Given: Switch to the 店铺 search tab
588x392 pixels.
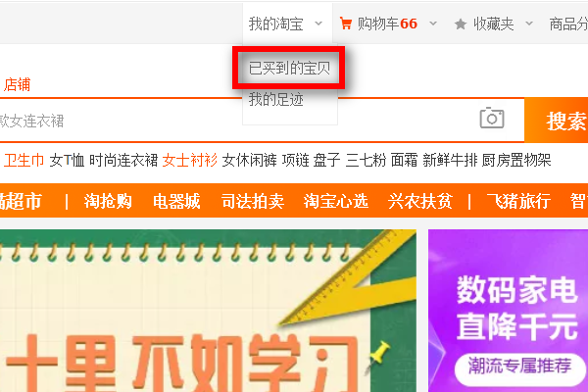Looking at the screenshot, I should pos(17,84).
